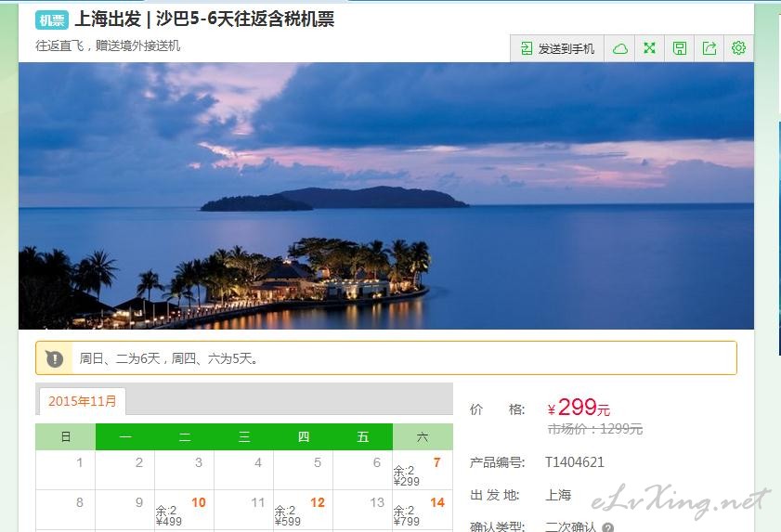Click the 一 Monday column header
This screenshot has height=532, width=781.
125,437
